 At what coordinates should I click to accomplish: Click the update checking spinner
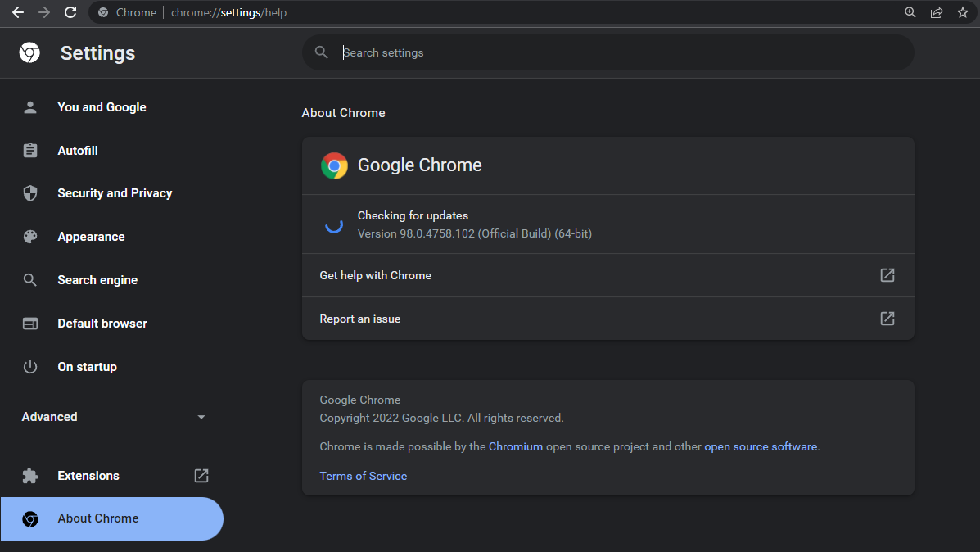334,224
